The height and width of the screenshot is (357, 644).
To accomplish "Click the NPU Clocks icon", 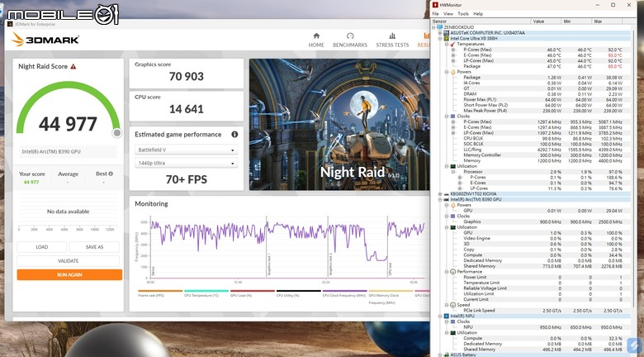I will pos(453,321).
